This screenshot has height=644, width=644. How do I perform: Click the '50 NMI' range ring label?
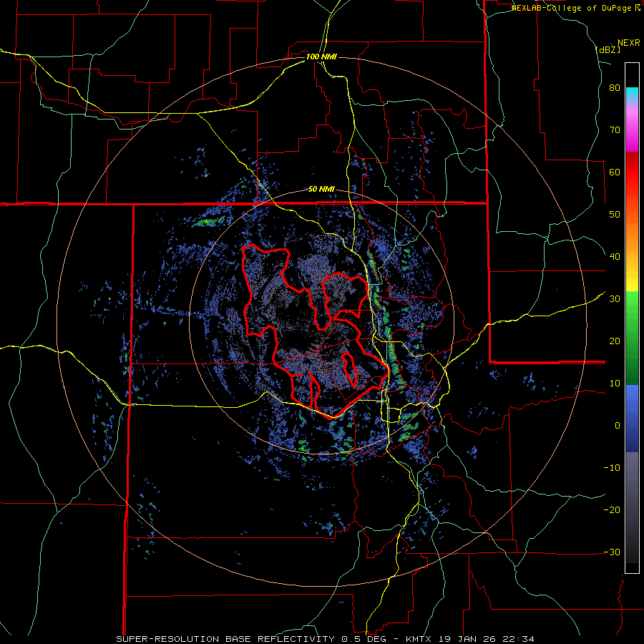(321, 190)
